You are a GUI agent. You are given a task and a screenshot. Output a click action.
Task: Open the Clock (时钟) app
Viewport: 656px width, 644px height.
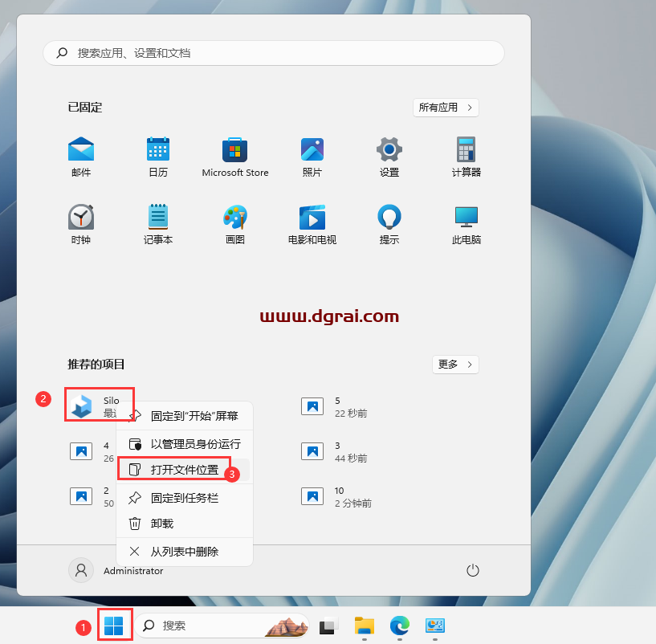[81, 224]
